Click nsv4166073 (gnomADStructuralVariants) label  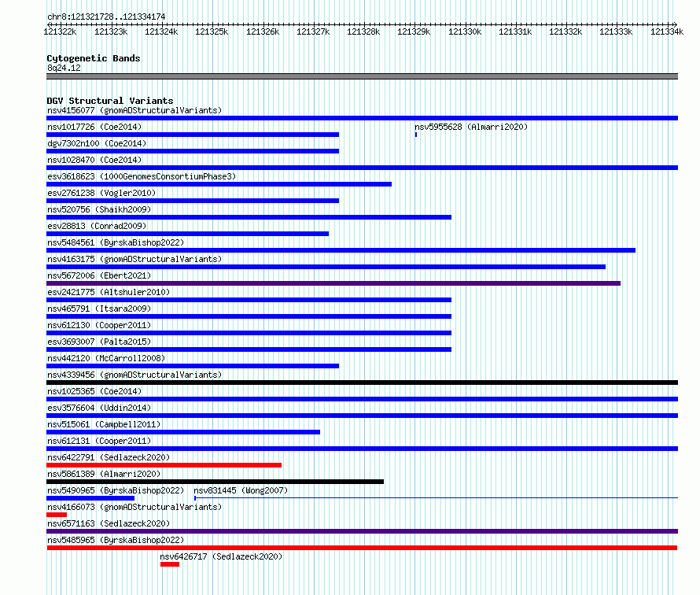[x=134, y=507]
